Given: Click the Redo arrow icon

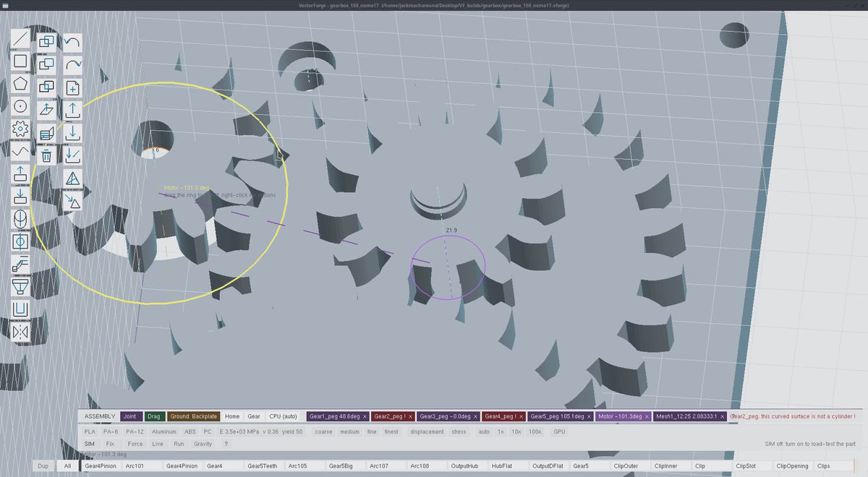Looking at the screenshot, I should (72, 65).
